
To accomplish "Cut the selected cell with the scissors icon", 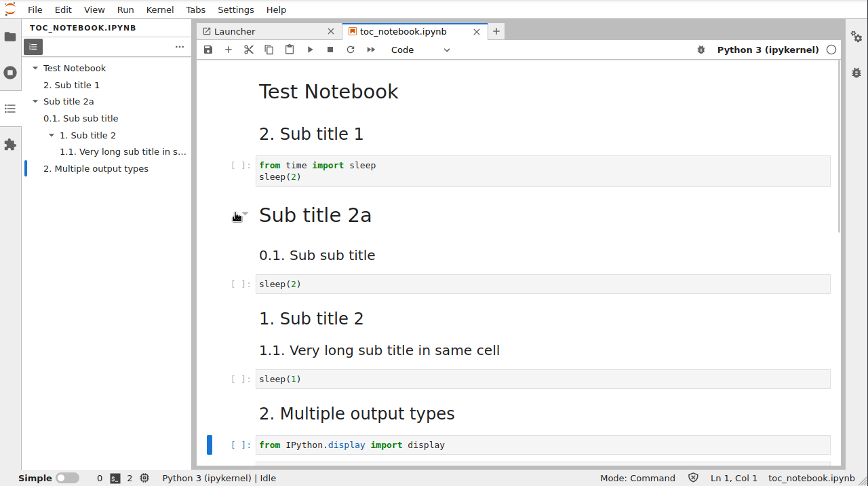I will click(249, 50).
